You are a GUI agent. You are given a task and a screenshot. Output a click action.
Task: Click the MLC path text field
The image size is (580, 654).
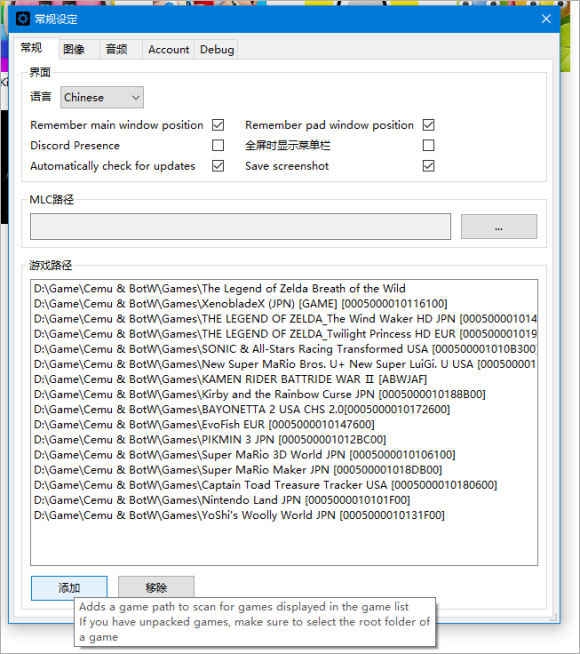(x=240, y=226)
